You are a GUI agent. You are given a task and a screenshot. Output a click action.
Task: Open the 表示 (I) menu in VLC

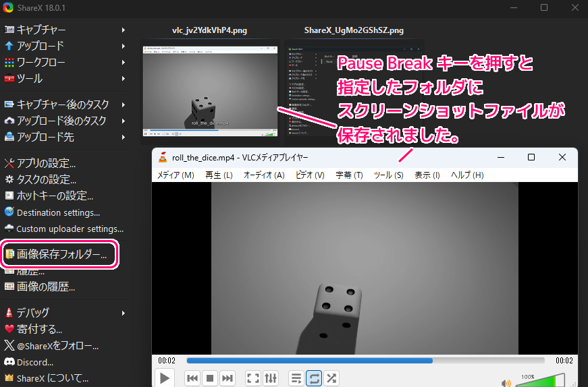point(427,175)
